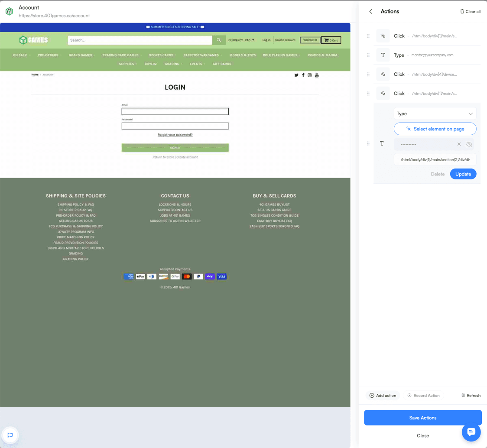Open the Instagram icon
Image resolution: width=487 pixels, height=448 pixels.
[310, 75]
